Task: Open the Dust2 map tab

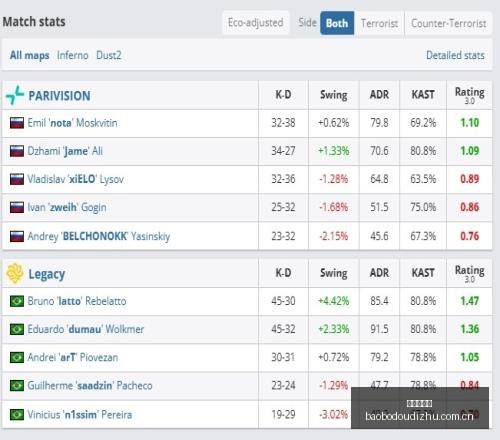Action: tap(109, 55)
